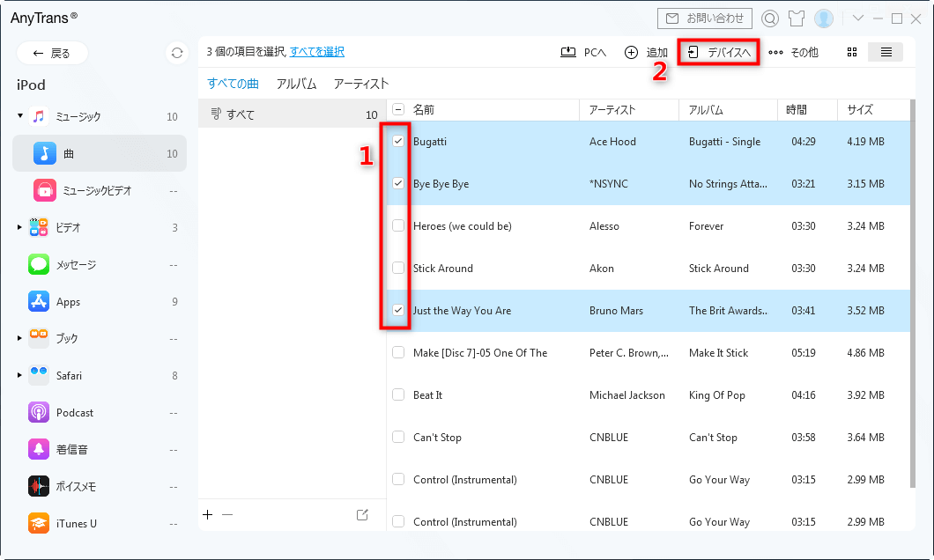Check the Beat It checkbox
The width and height of the screenshot is (934, 560).
click(x=398, y=394)
